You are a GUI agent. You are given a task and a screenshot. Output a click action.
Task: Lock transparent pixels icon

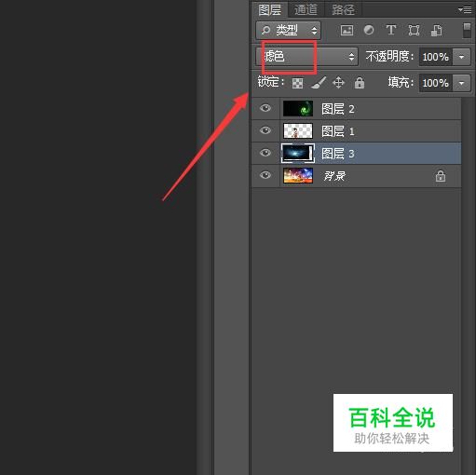click(297, 83)
